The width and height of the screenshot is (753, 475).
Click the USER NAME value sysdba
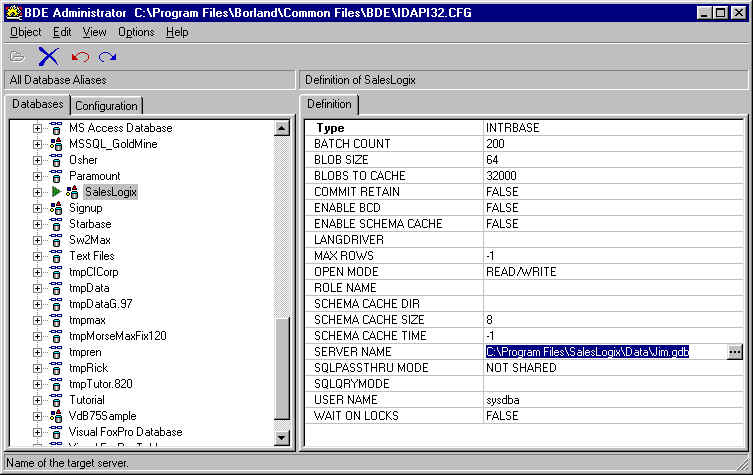[x=503, y=400]
